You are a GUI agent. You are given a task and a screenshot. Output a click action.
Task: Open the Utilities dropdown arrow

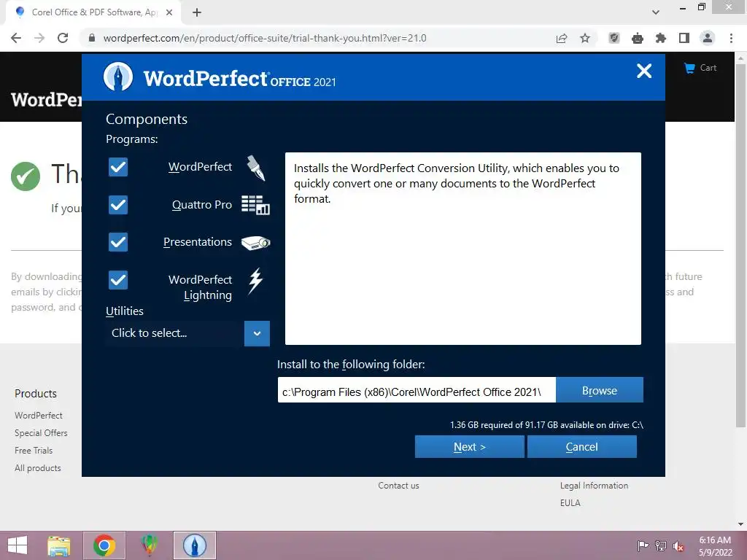pyautogui.click(x=257, y=333)
